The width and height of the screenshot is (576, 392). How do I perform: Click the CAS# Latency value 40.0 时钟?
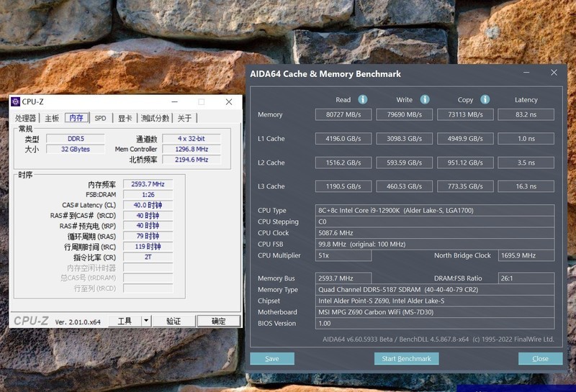click(148, 205)
